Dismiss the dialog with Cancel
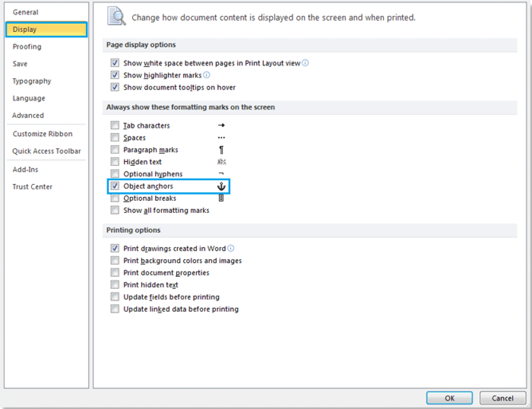This screenshot has height=409, width=532. (x=503, y=398)
